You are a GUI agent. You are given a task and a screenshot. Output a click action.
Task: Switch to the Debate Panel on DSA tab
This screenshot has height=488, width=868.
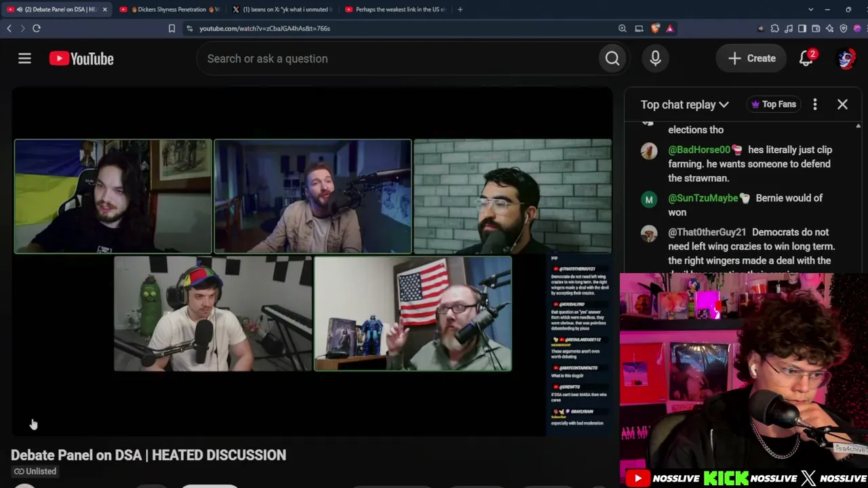(58, 9)
